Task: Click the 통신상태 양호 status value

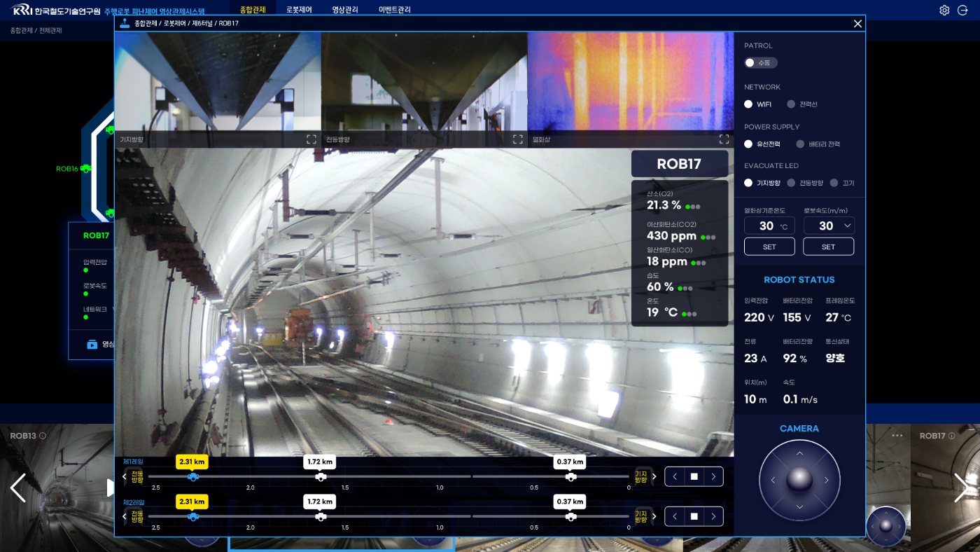Action: pyautogui.click(x=835, y=358)
